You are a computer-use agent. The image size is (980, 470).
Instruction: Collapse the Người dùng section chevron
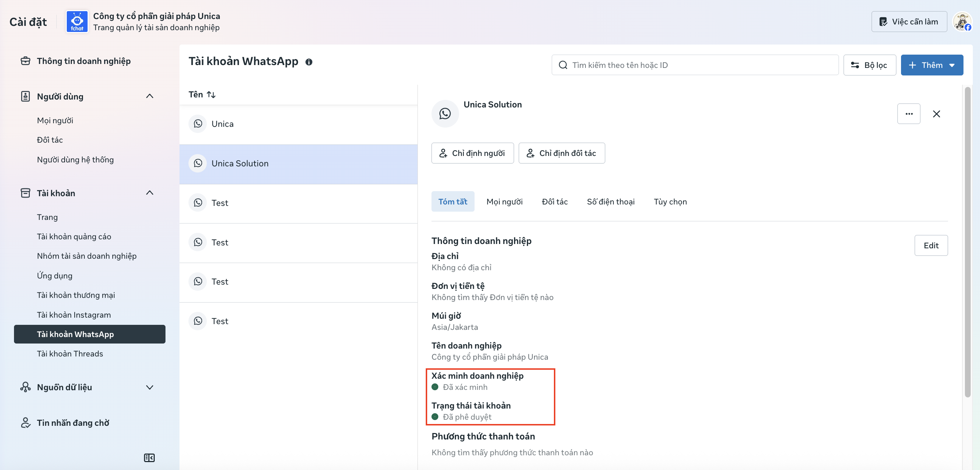[x=150, y=96]
